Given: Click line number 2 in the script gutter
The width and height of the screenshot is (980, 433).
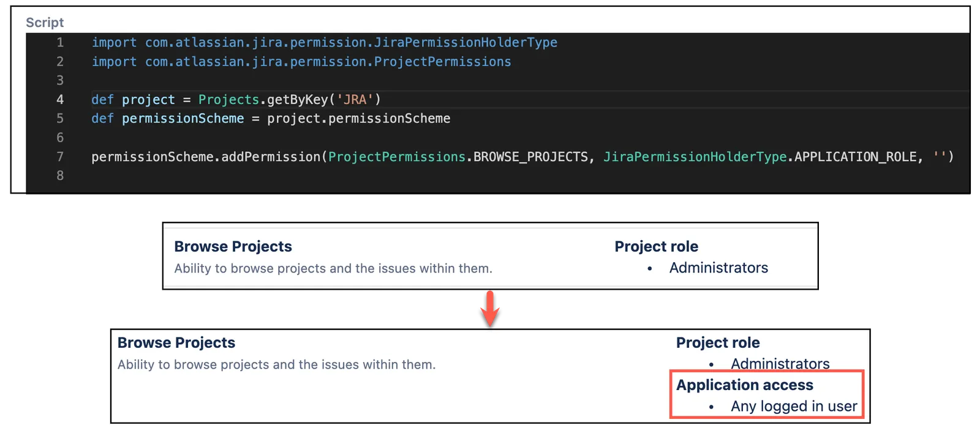Looking at the screenshot, I should point(60,62).
